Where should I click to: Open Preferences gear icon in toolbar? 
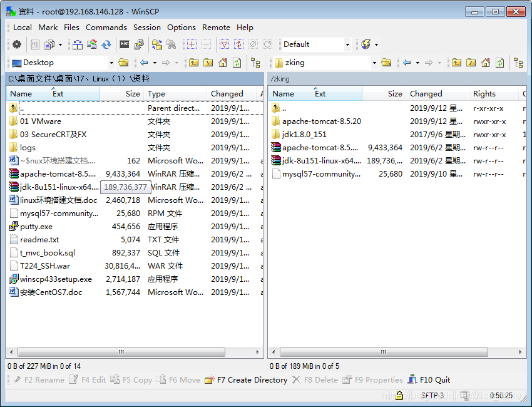point(17,44)
